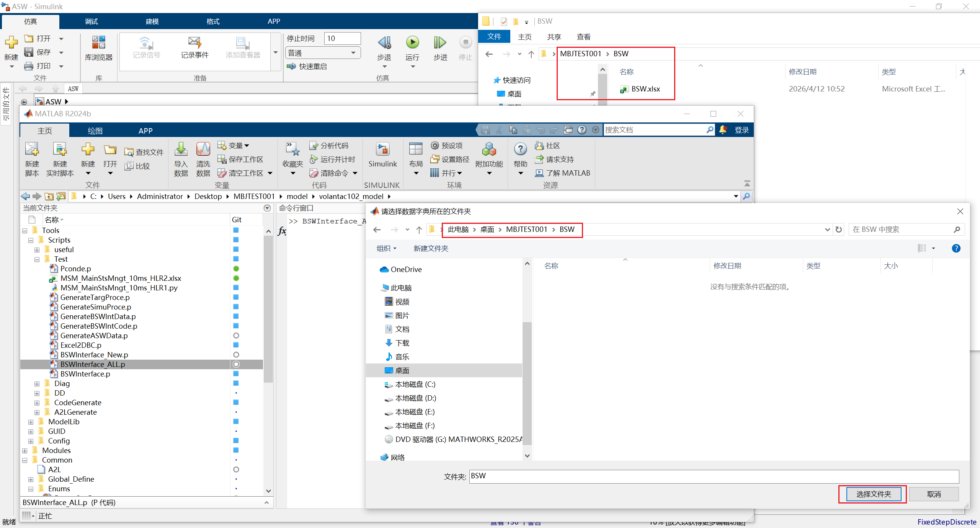Click the Import Data icon in MATLAB
This screenshot has height=528, width=980.
click(x=181, y=150)
